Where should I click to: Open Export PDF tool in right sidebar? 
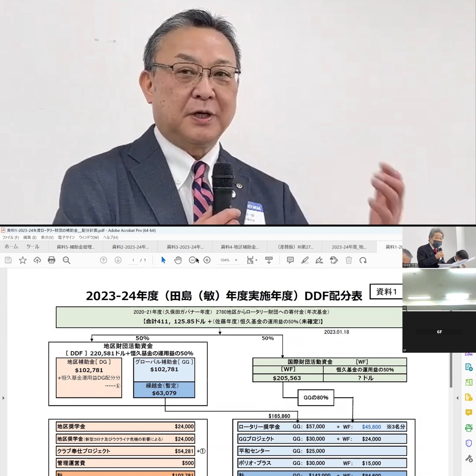(x=469, y=367)
